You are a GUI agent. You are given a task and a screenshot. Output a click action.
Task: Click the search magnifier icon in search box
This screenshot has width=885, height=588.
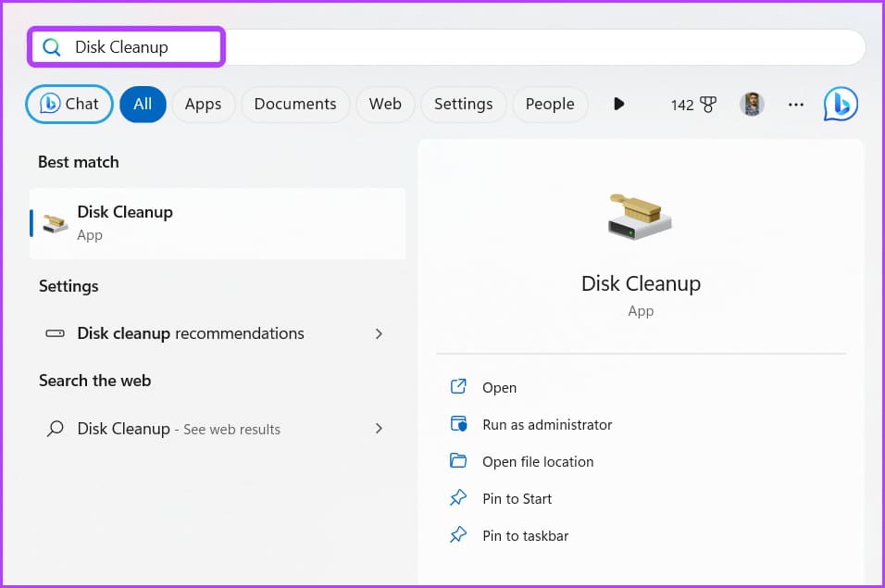pos(51,47)
